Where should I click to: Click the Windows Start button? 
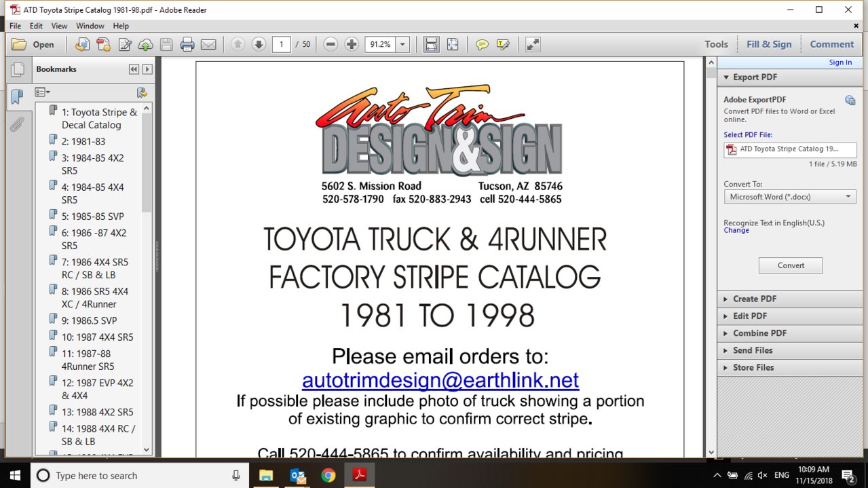[x=15, y=475]
